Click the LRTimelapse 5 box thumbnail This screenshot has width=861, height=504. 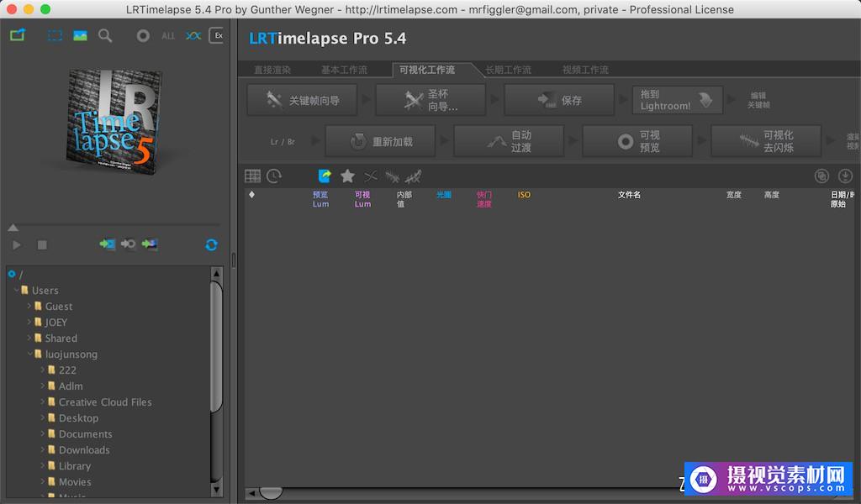click(114, 122)
